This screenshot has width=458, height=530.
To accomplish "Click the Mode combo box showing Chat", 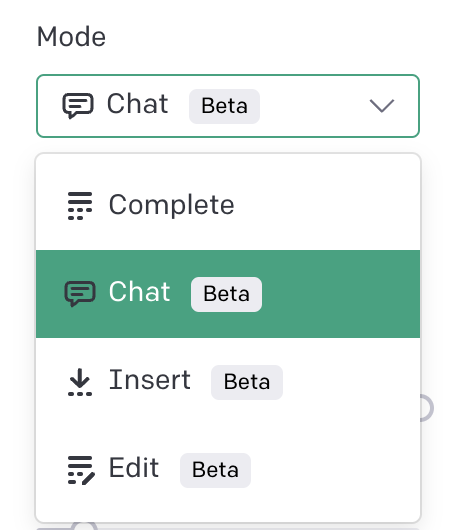I will (x=228, y=106).
